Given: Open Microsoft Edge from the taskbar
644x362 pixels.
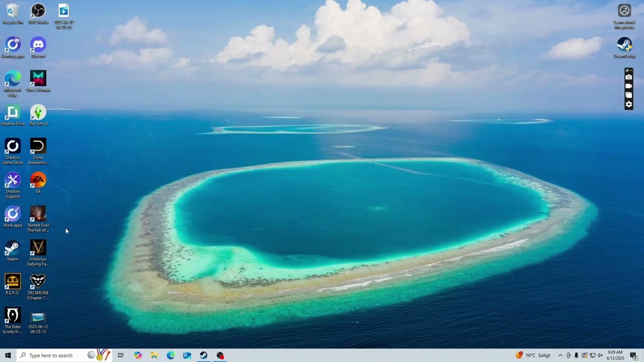Looking at the screenshot, I should click(x=171, y=355).
